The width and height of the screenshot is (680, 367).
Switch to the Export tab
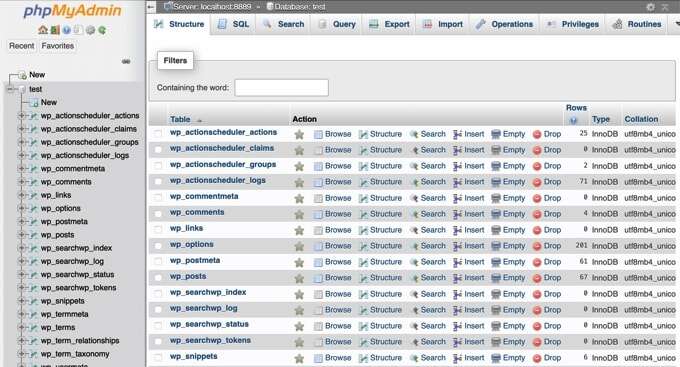389,24
